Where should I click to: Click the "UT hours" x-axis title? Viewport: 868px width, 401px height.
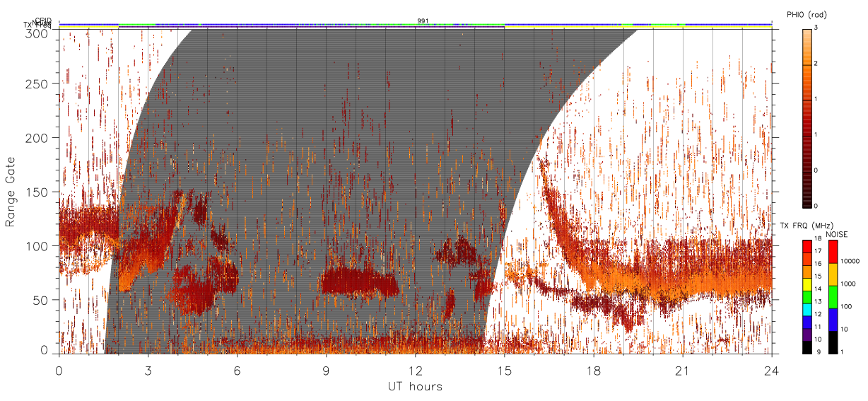coord(415,386)
